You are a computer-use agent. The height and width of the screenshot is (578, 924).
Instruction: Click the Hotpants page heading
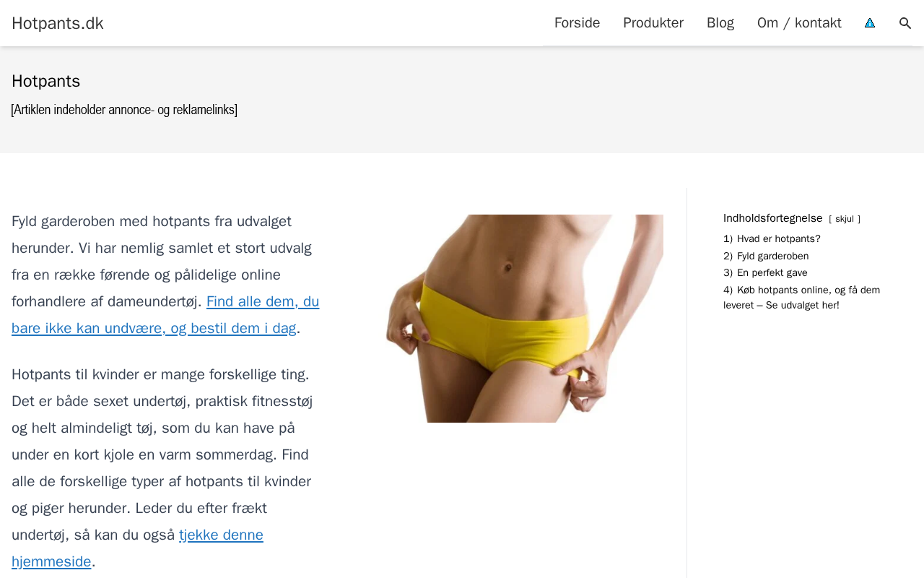46,81
